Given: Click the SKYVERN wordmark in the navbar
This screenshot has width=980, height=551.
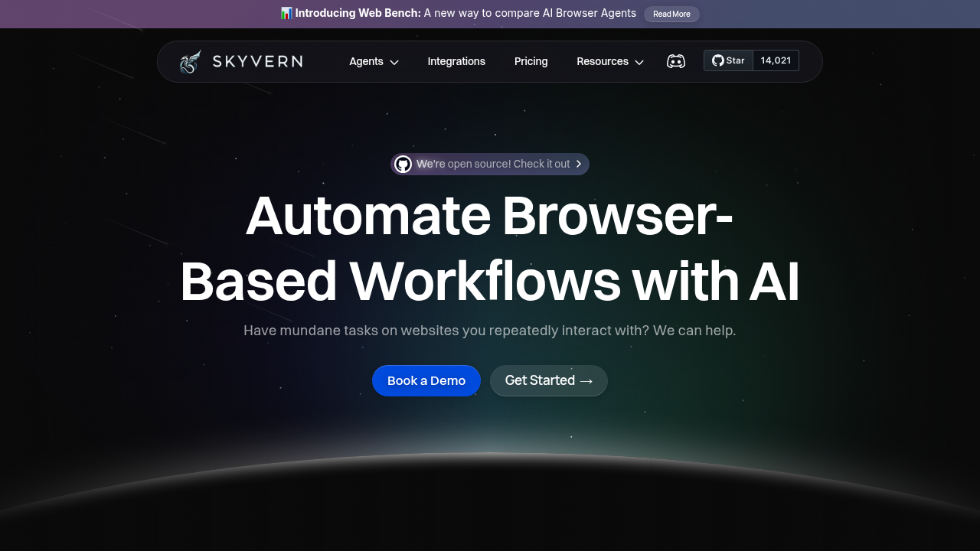Looking at the screenshot, I should click(256, 61).
